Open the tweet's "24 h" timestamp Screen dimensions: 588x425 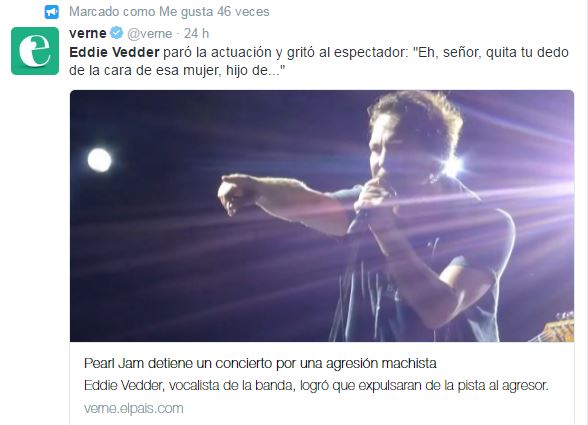tap(196, 33)
